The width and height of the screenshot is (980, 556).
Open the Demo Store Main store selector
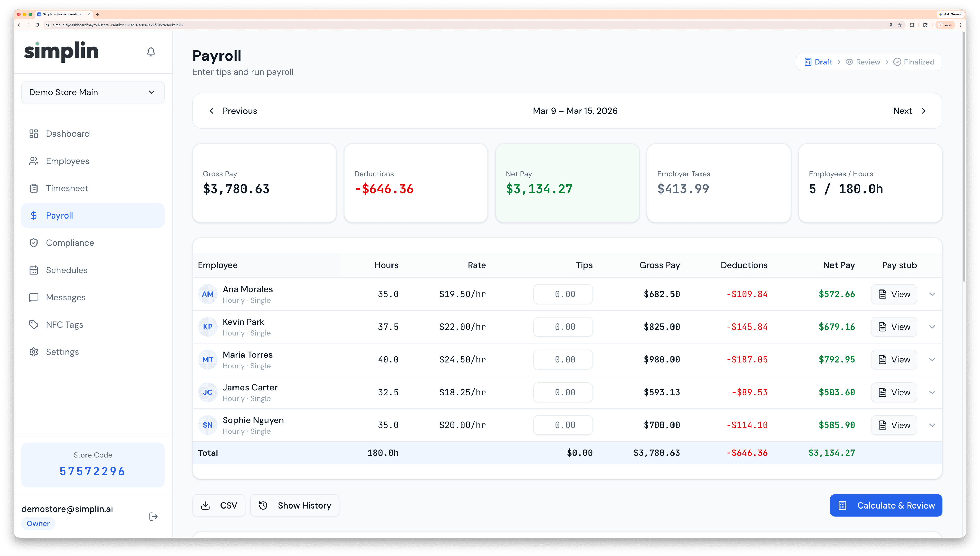click(93, 92)
